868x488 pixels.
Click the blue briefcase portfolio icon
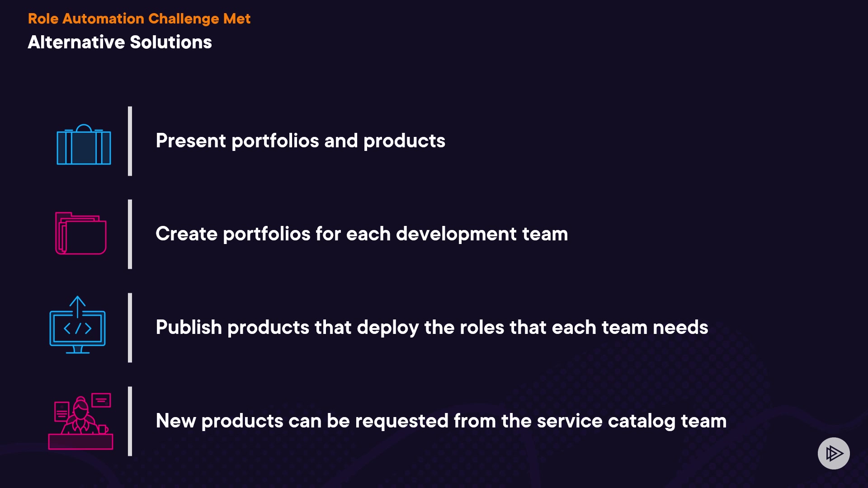click(84, 145)
